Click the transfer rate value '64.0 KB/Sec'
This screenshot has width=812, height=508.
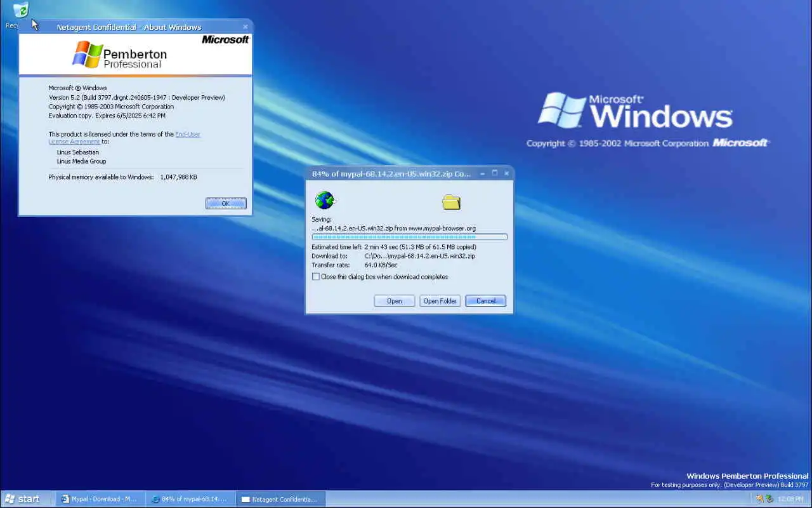381,265
